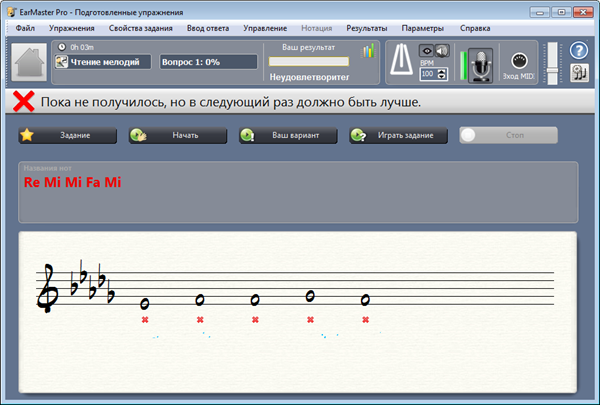Click the red cross under the first note
Viewport: 600px width, 405px height.
tap(145, 320)
